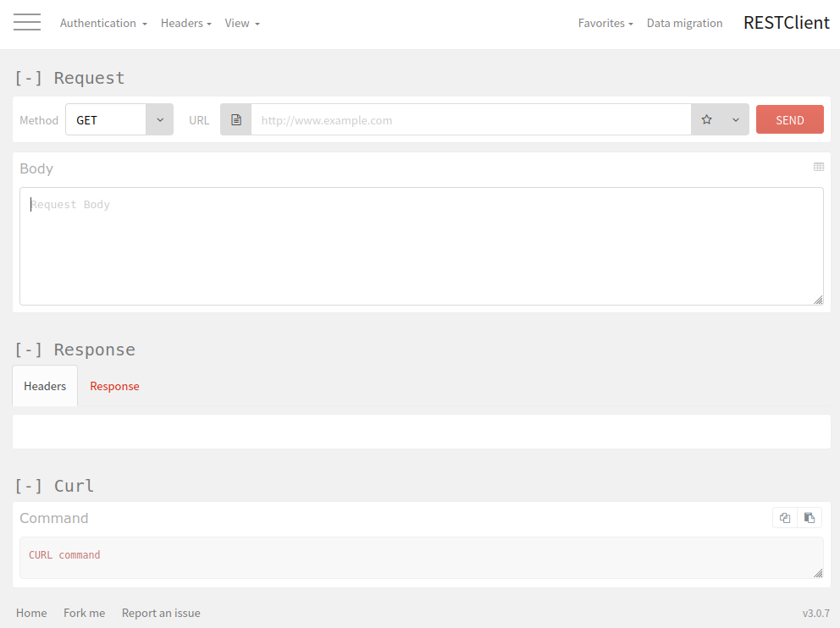
Task: Open the chevron dropdown next to the star
Action: [735, 119]
